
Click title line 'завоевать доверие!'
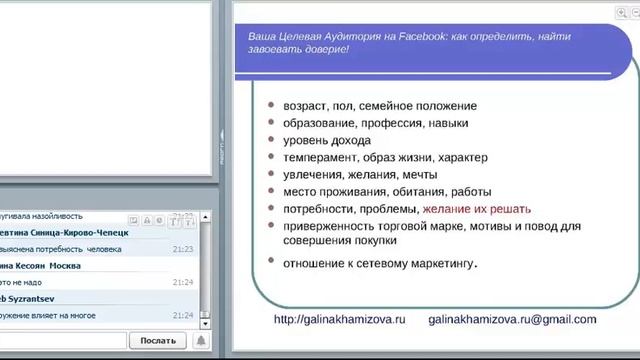tap(298, 49)
